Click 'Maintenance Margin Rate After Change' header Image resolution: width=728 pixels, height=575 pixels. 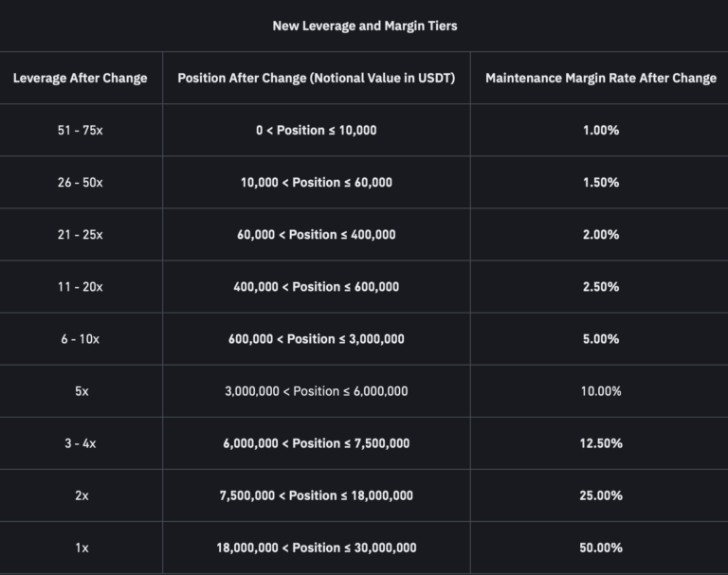(x=600, y=78)
